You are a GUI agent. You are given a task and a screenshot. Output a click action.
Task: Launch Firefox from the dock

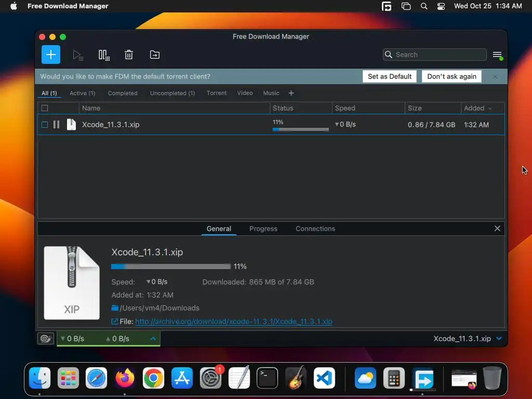[125, 378]
